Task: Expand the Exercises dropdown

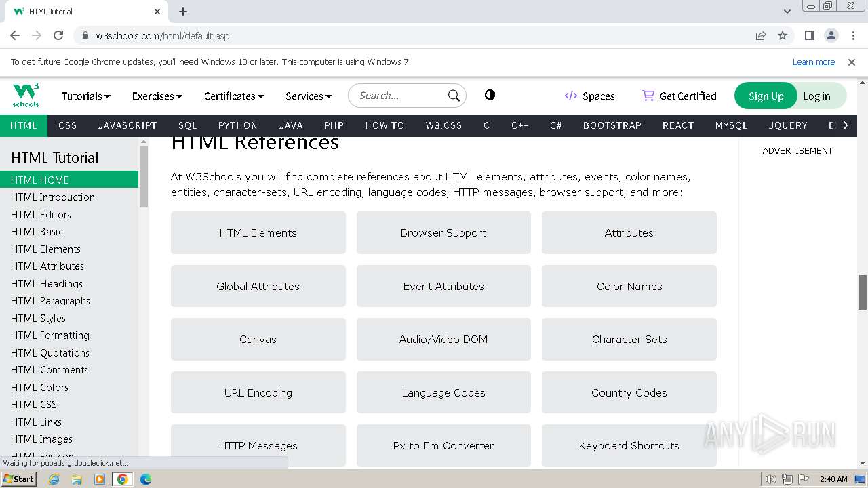Action: (x=157, y=96)
